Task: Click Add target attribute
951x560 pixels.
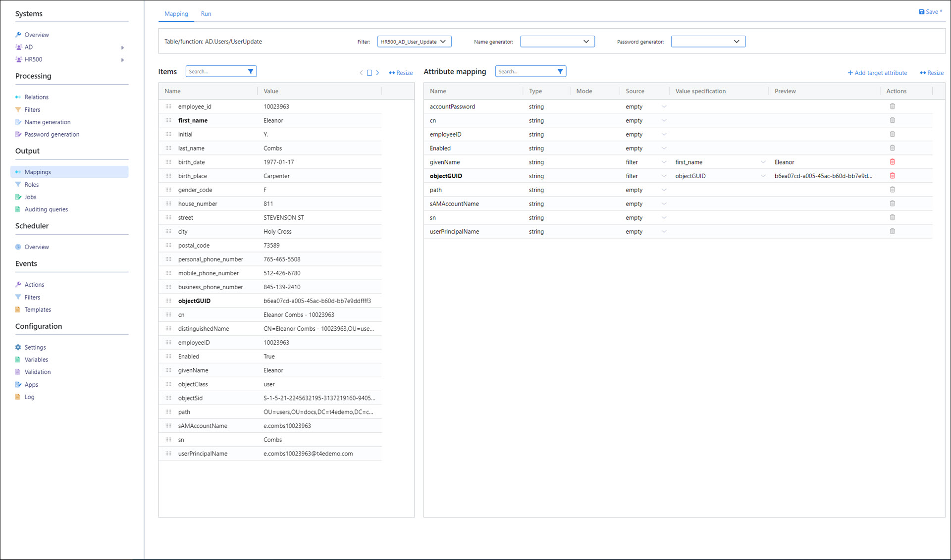Action: (x=877, y=73)
